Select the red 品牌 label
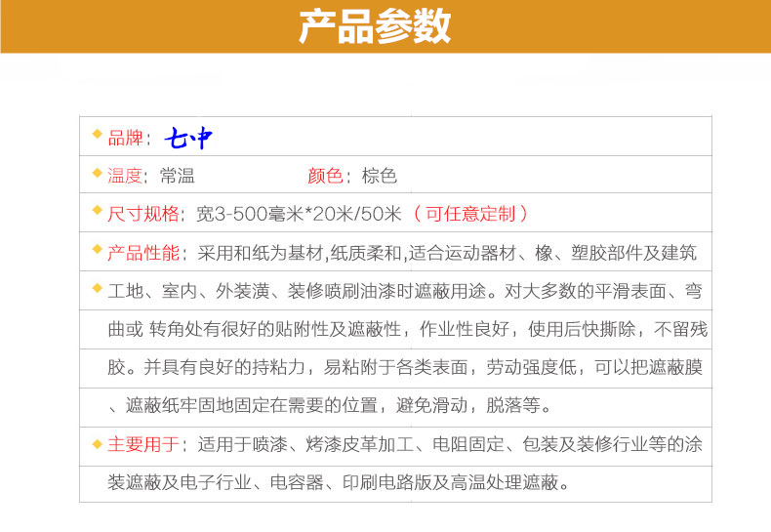The height and width of the screenshot is (532, 771). click(x=125, y=139)
